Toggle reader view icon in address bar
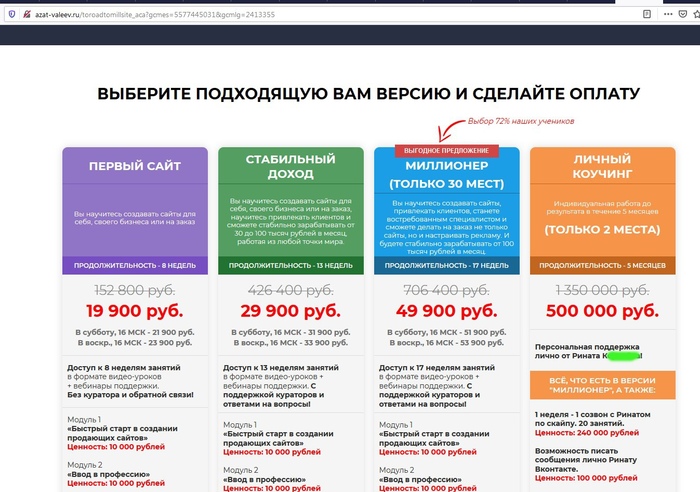 click(648, 15)
